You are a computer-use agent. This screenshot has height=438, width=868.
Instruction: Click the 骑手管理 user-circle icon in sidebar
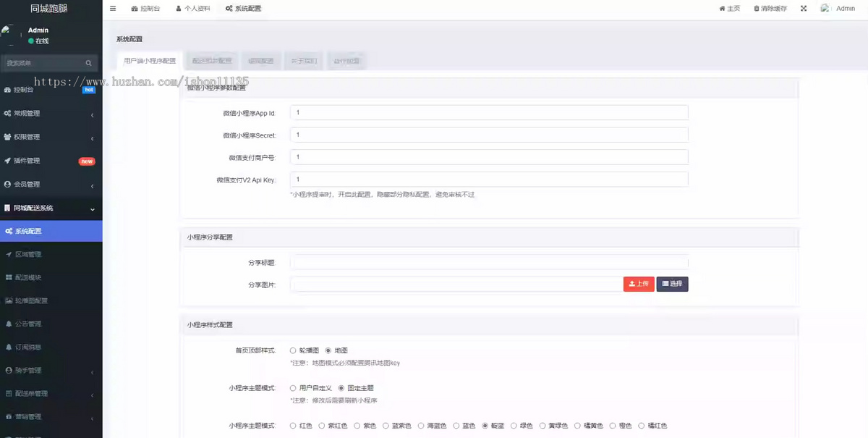click(9, 370)
